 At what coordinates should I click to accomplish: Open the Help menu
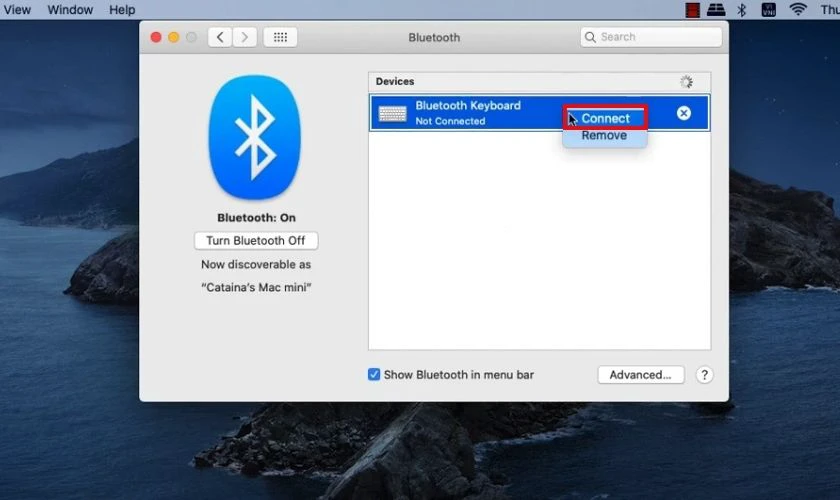coord(122,10)
